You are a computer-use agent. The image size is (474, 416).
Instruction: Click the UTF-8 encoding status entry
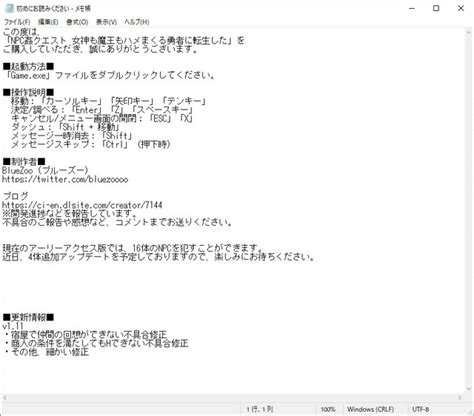pyautogui.click(x=421, y=409)
